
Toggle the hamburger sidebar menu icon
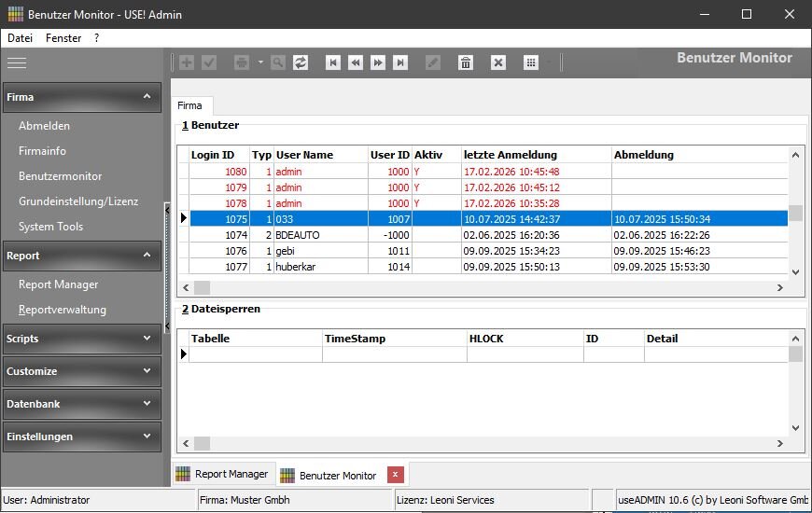click(17, 62)
